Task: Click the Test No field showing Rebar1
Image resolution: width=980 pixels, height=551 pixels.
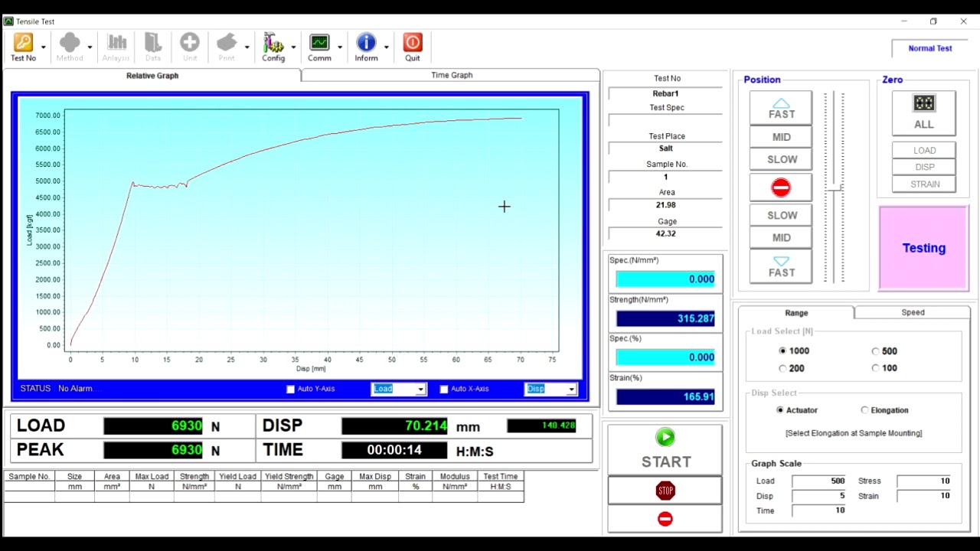Action: (x=665, y=93)
